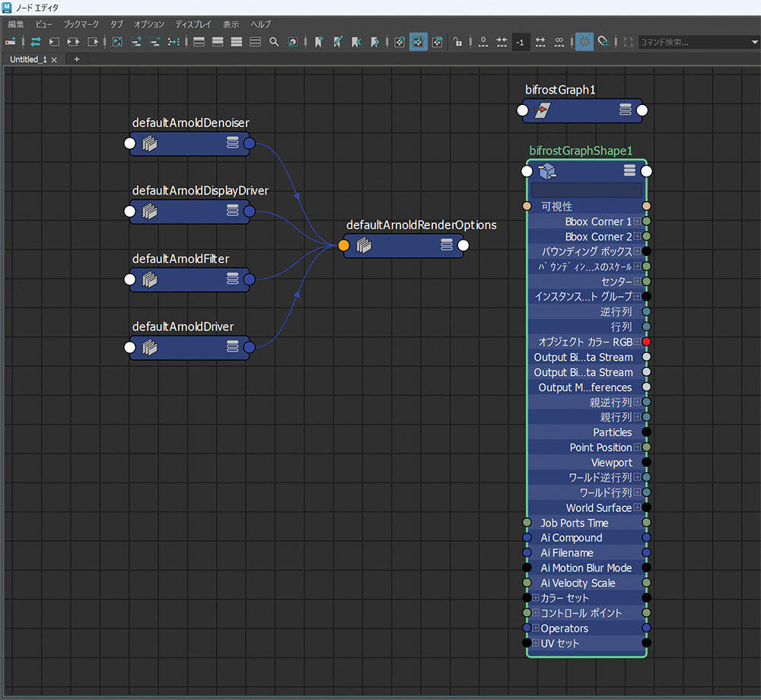
Task: Open command search dropdown arrow
Action: 754,42
